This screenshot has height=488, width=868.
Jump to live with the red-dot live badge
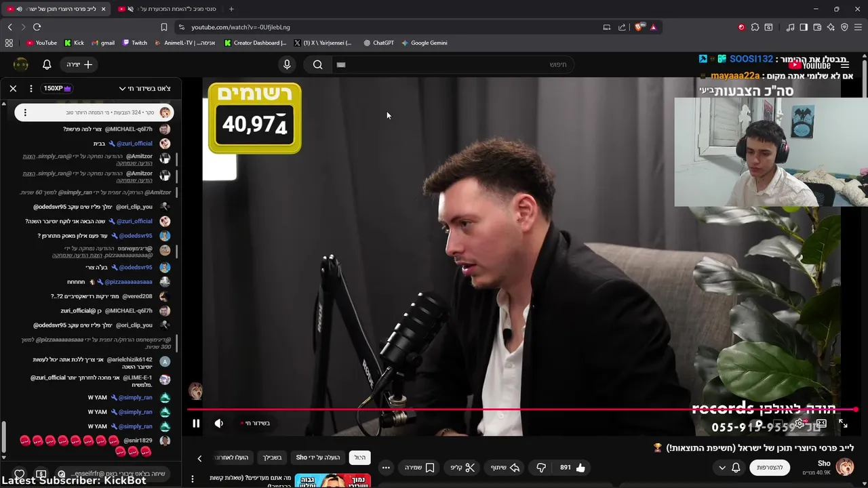tap(256, 423)
